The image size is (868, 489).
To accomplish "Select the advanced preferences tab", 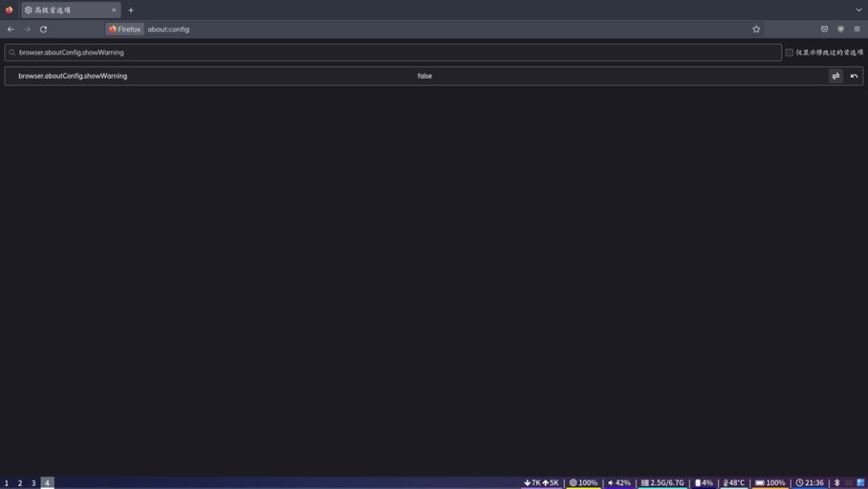I will 71,10.
